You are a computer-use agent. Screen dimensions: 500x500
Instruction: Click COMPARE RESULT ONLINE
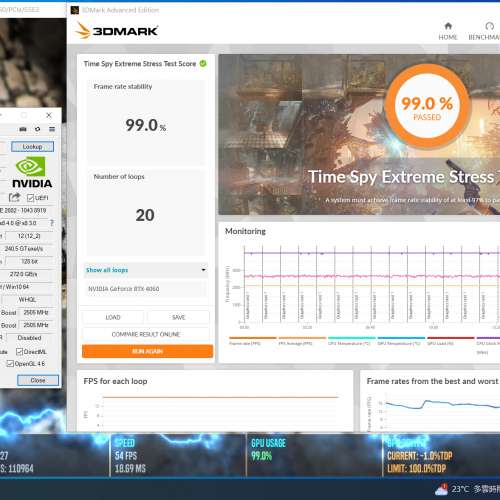pyautogui.click(x=146, y=334)
